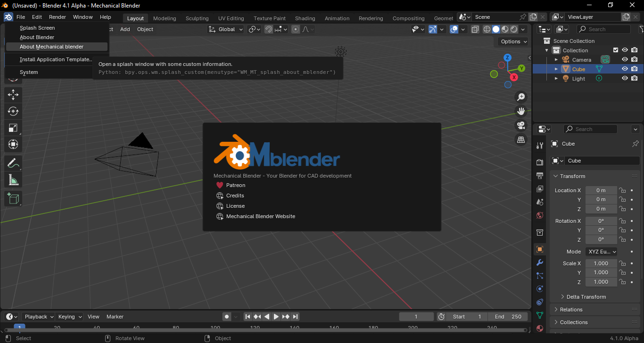
Task: Hide the Camera in viewport via eye
Action: (x=625, y=60)
